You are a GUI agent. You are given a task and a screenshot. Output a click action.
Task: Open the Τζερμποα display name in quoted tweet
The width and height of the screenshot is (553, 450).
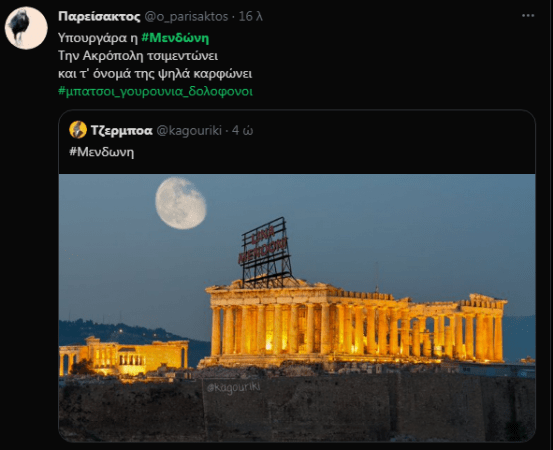point(122,130)
